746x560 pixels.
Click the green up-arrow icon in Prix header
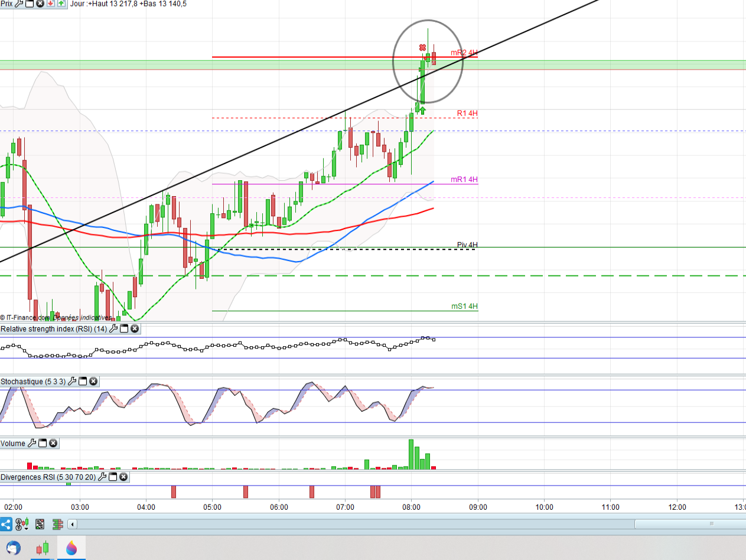pos(61,4)
